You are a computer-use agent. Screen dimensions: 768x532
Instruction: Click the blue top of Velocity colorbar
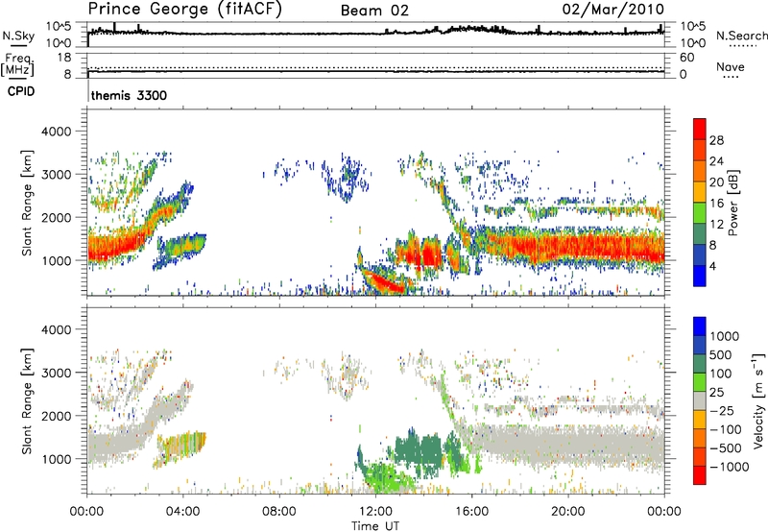point(700,326)
